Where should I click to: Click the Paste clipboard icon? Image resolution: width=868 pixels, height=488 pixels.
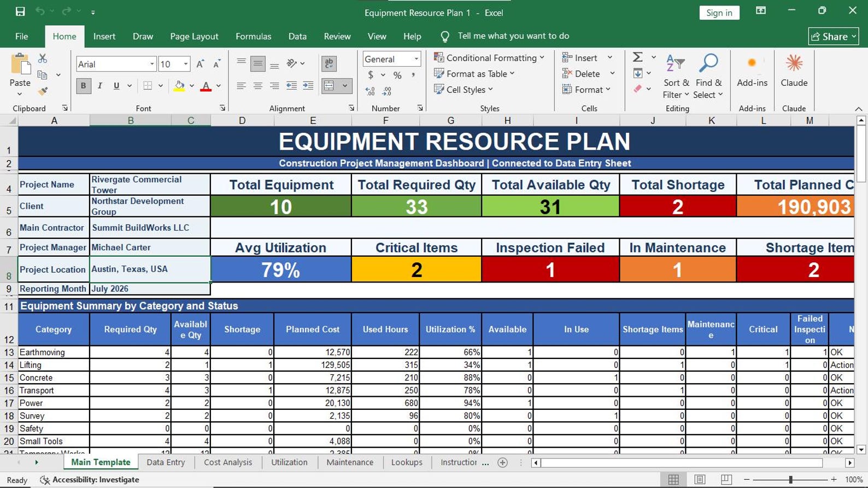[x=20, y=64]
